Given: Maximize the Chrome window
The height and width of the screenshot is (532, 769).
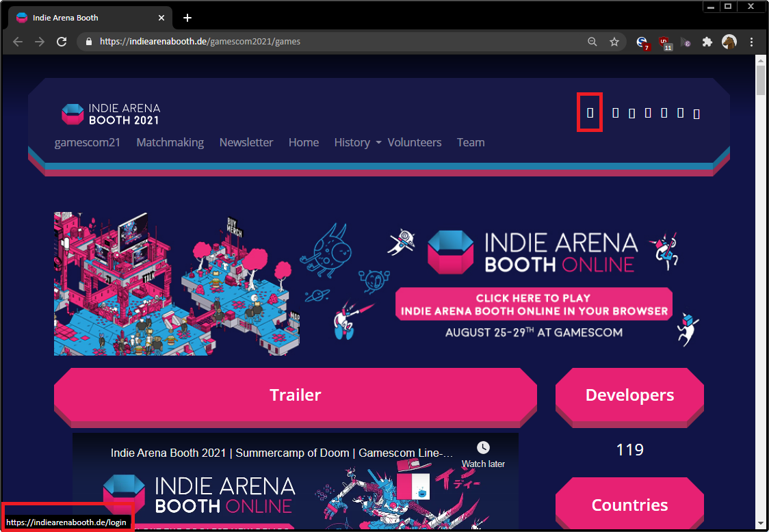Looking at the screenshot, I should (x=729, y=6).
